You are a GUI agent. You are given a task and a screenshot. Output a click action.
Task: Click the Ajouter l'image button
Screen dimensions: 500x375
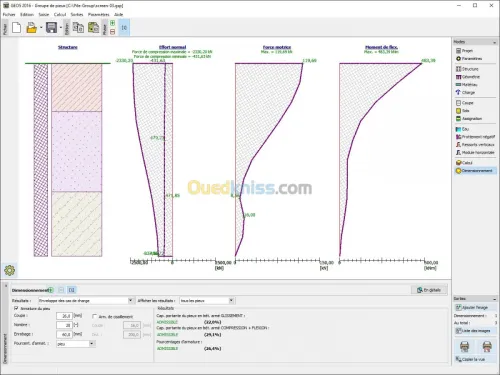pyautogui.click(x=474, y=307)
